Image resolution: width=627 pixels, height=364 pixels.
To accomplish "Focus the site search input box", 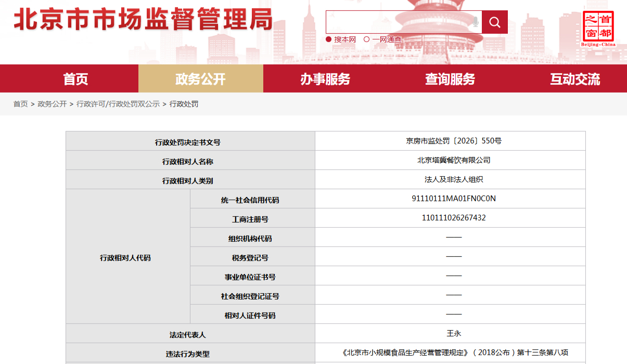I will 404,22.
